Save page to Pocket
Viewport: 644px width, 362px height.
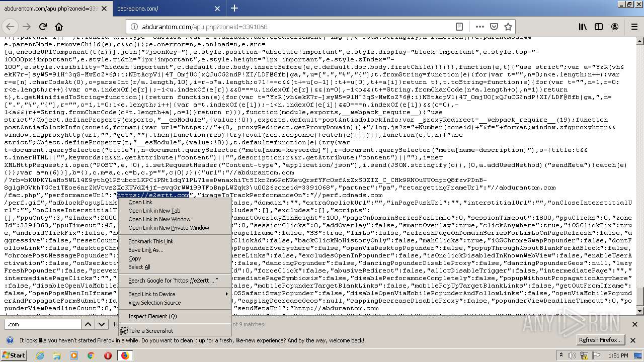(494, 27)
